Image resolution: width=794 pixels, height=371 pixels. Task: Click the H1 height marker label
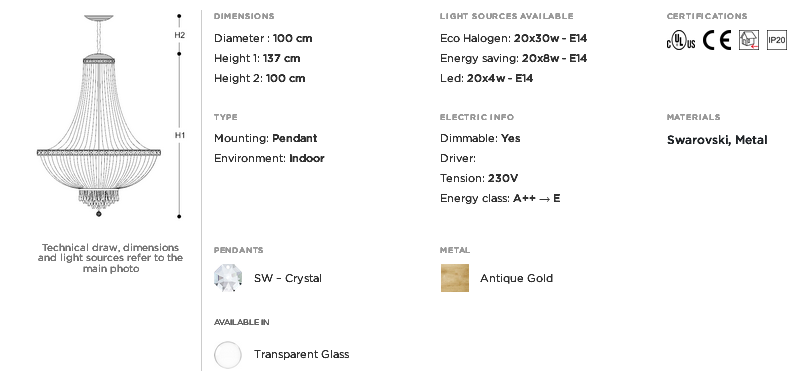pos(180,135)
